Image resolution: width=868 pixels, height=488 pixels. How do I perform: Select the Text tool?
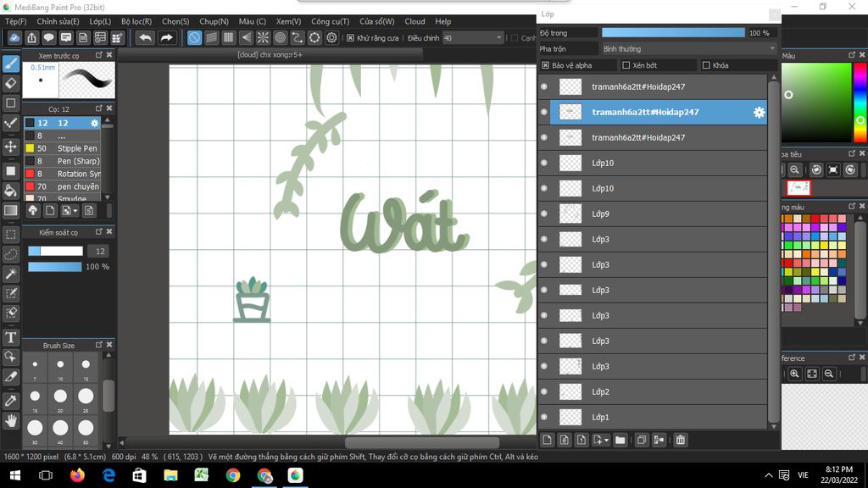click(10, 337)
